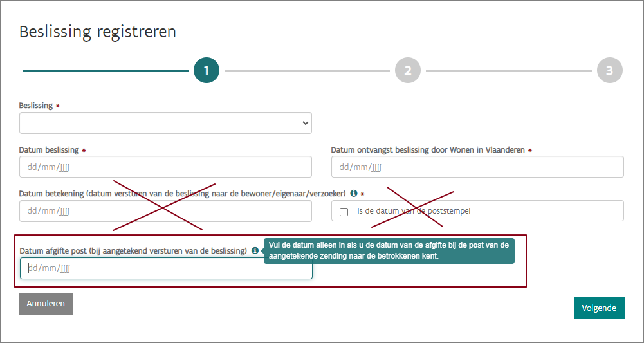
Task: Click the 'Datum beslissing' field label
Action: [x=49, y=150]
